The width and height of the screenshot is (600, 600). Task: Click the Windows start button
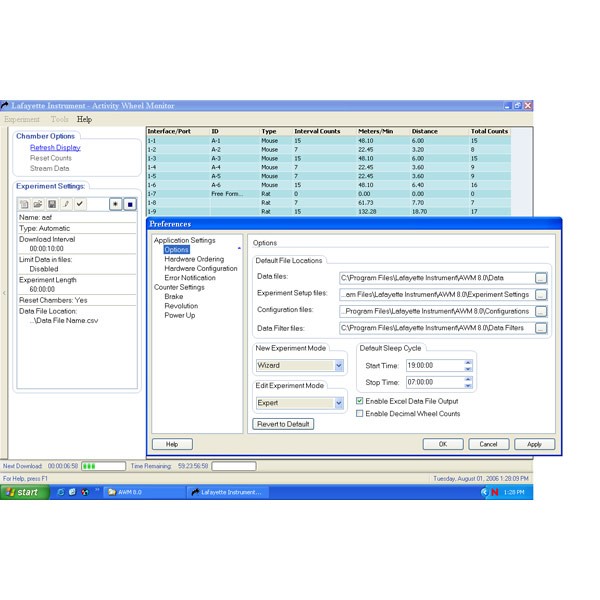(24, 492)
